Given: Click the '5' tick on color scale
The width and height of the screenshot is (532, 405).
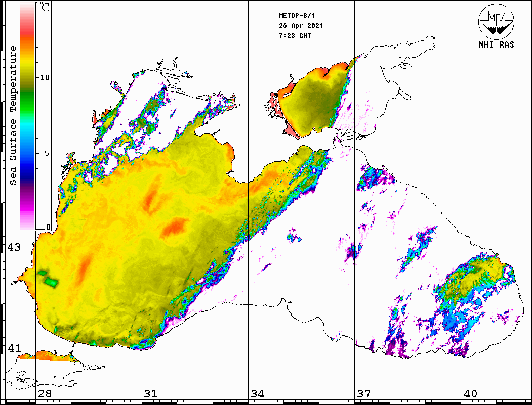Looking at the screenshot, I should [46, 153].
